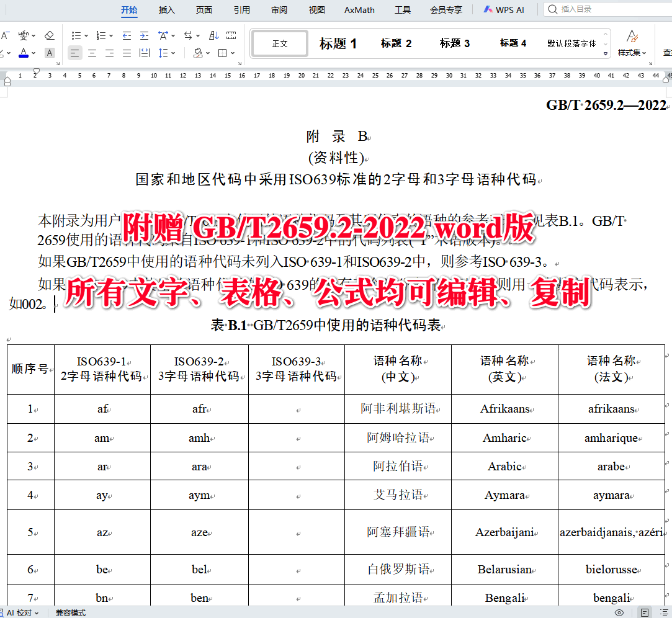Center align the paragraph

(91, 53)
